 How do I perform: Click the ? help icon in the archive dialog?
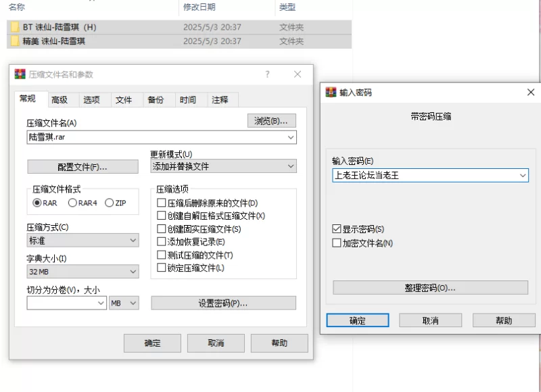click(267, 74)
